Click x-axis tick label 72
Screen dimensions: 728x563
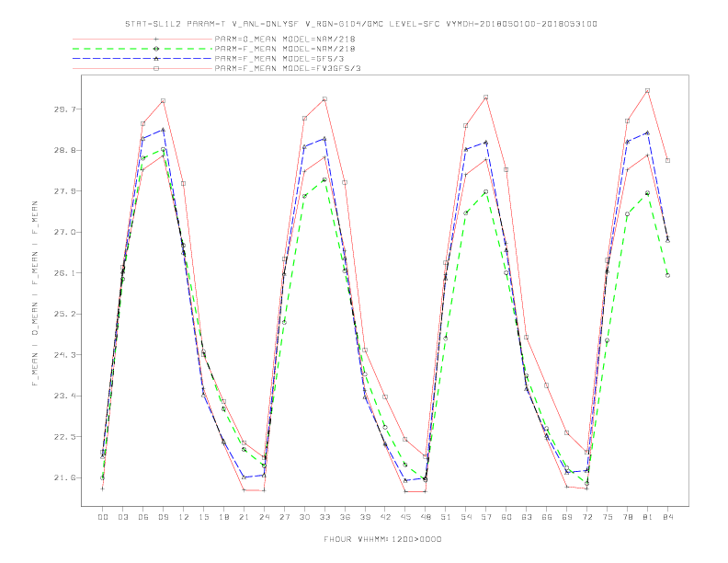(586, 517)
